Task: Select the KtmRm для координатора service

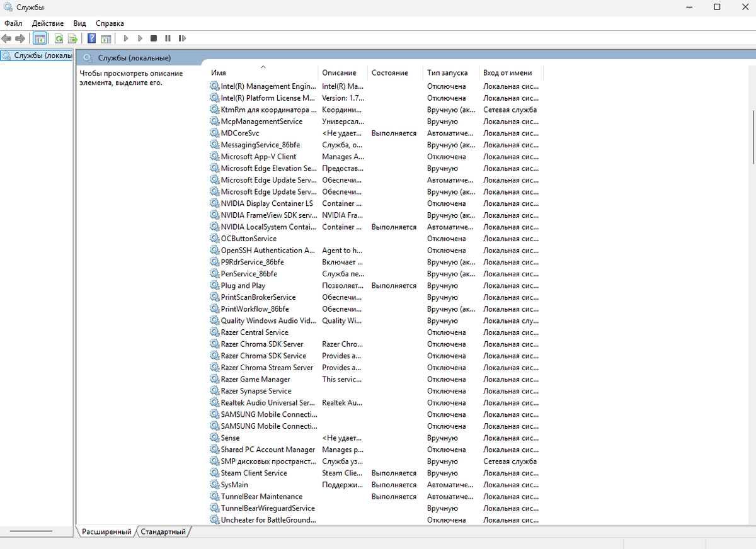Action: (375, 110)
